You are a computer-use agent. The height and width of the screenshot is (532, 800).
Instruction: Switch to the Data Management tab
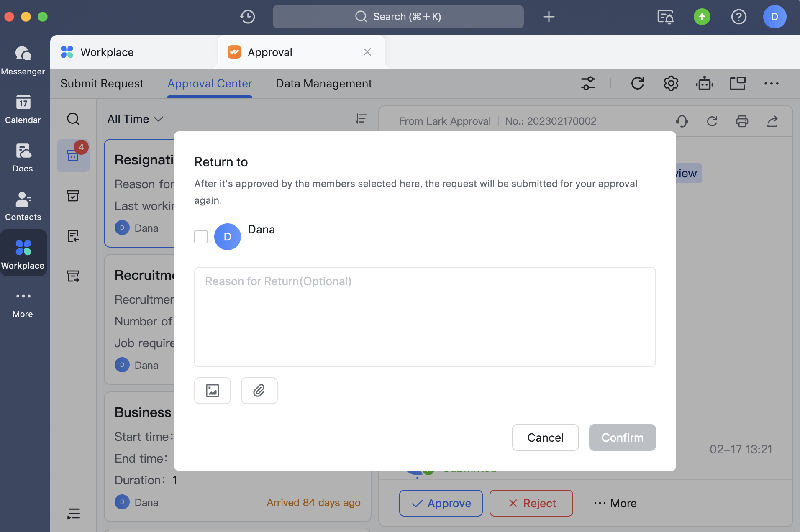323,83
